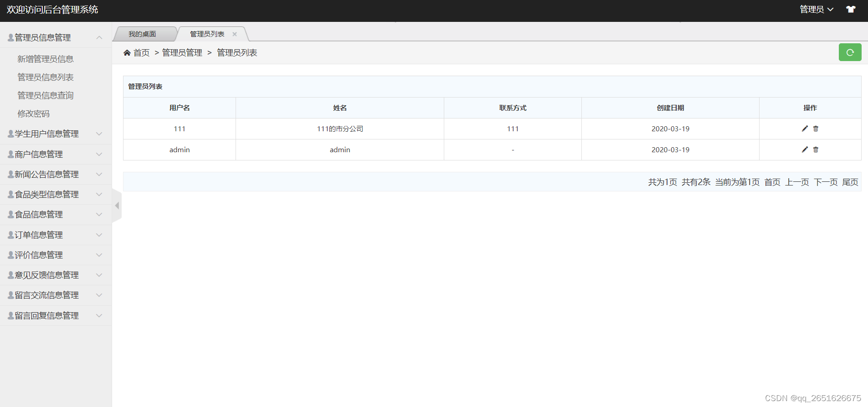Click the green refresh button

[x=850, y=52]
